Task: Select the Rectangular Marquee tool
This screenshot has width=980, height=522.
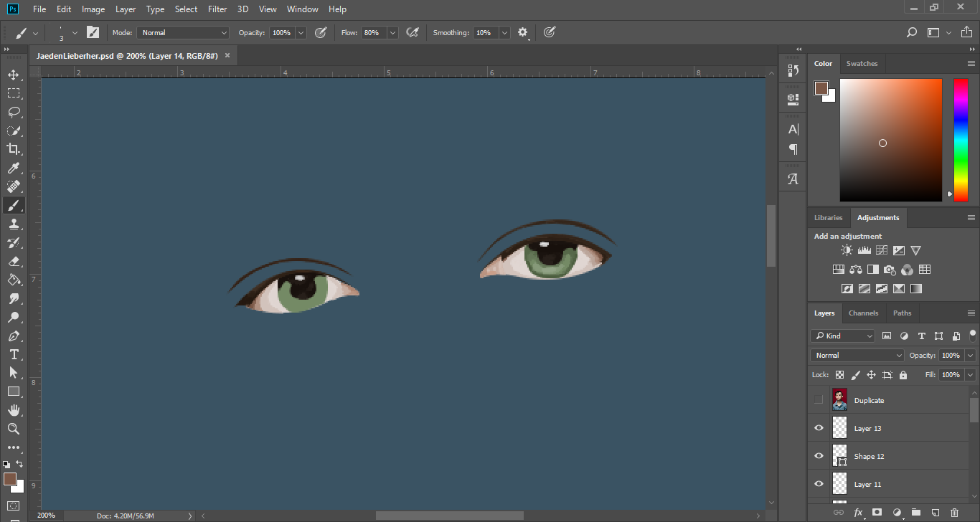Action: coord(14,93)
